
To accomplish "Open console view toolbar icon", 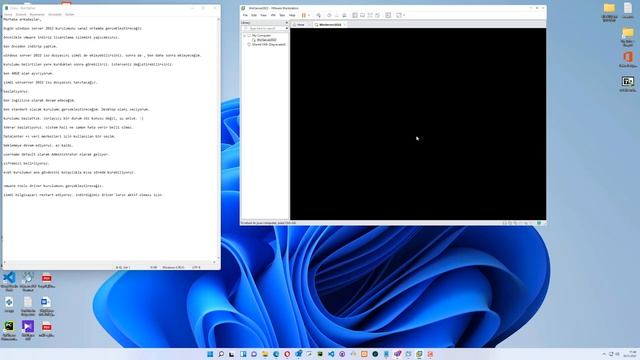I will pyautogui.click(x=388, y=15).
